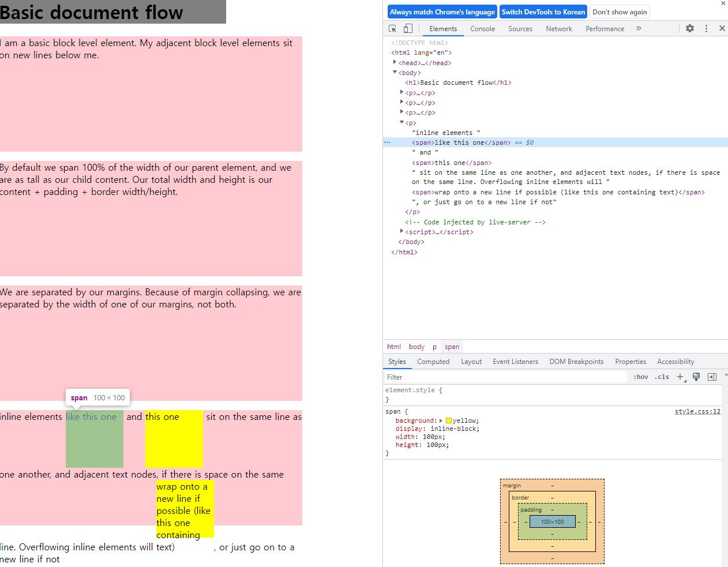Click the Don't show again button

tap(620, 12)
